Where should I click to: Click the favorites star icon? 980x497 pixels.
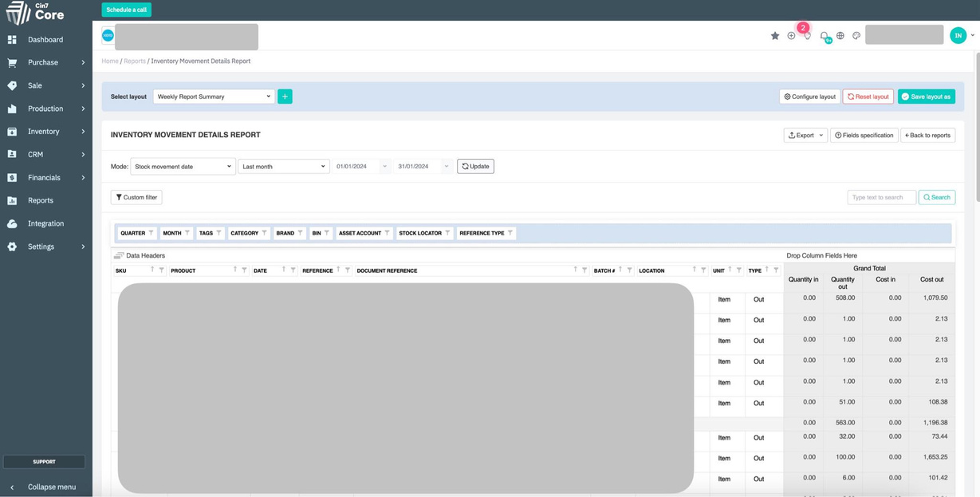[774, 36]
